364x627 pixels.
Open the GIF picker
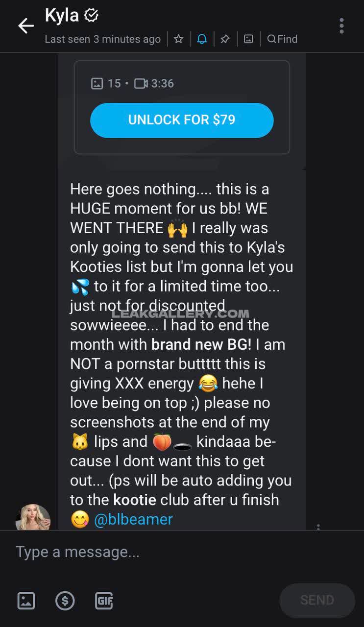103,601
